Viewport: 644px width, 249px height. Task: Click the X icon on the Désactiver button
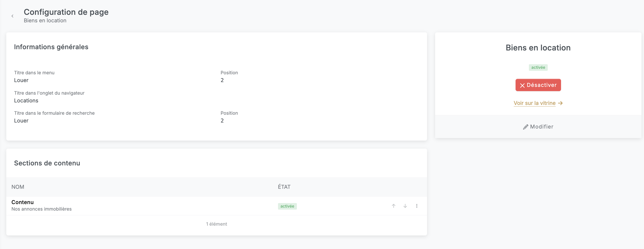click(x=522, y=85)
